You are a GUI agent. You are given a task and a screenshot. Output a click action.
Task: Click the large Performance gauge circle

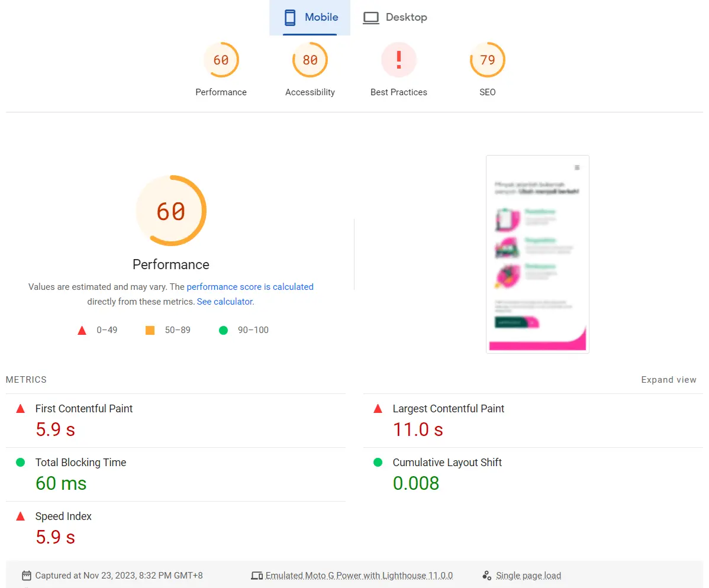(x=171, y=211)
